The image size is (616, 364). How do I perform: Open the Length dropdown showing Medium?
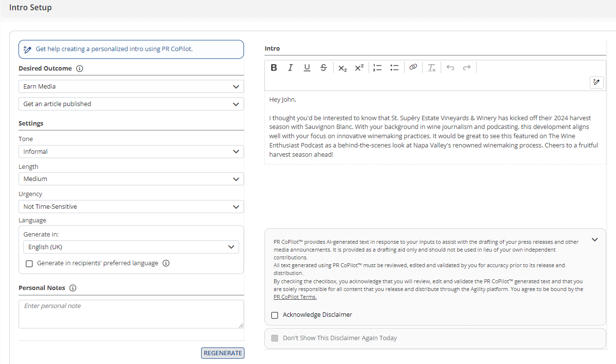[x=131, y=179]
